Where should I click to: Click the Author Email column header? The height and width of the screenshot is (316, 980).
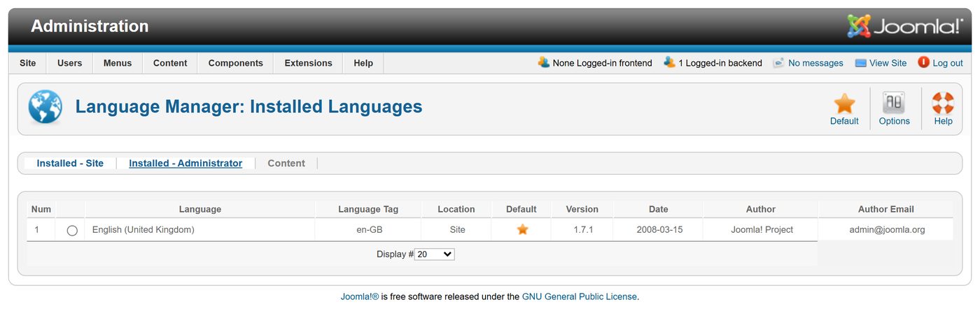point(886,209)
